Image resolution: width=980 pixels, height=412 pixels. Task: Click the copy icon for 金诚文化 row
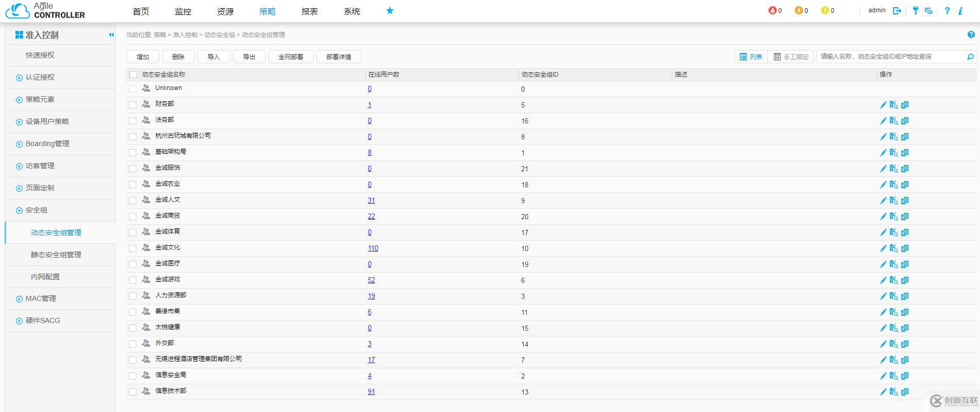click(x=905, y=248)
